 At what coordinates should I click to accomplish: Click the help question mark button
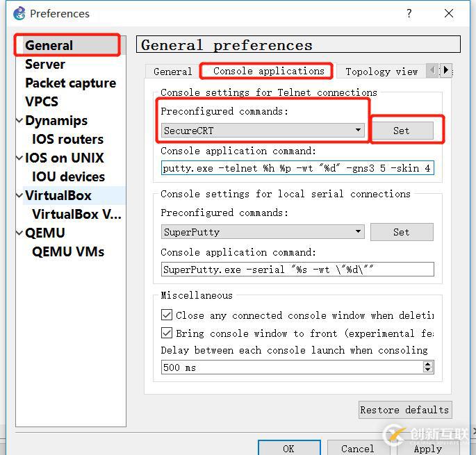[x=409, y=13]
